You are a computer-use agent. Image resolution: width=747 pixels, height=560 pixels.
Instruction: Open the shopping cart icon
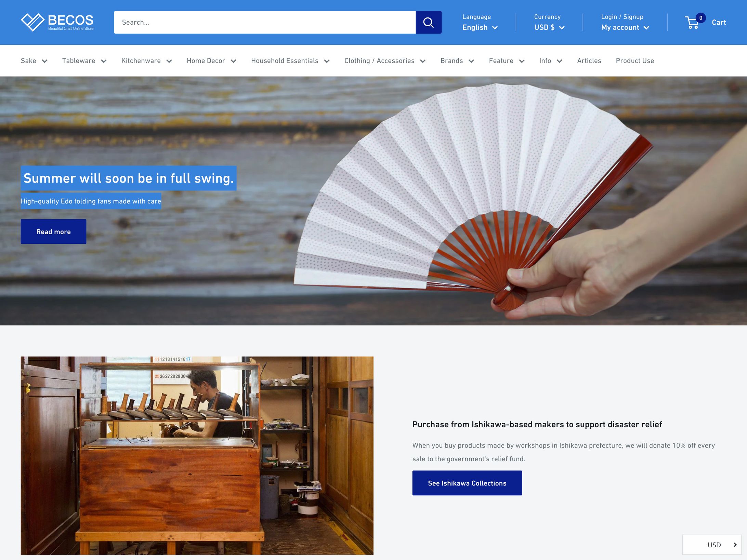[692, 23]
